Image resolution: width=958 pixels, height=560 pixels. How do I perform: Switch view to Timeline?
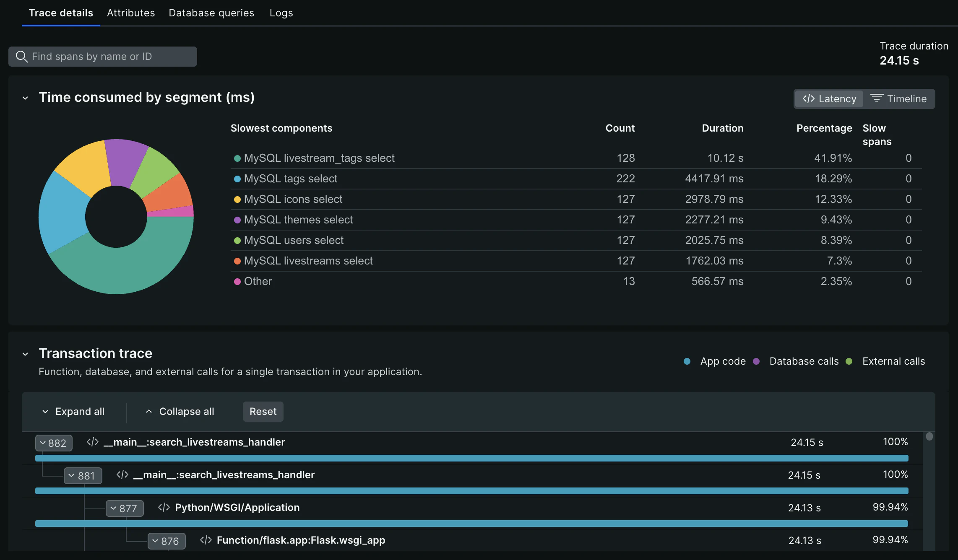point(899,99)
